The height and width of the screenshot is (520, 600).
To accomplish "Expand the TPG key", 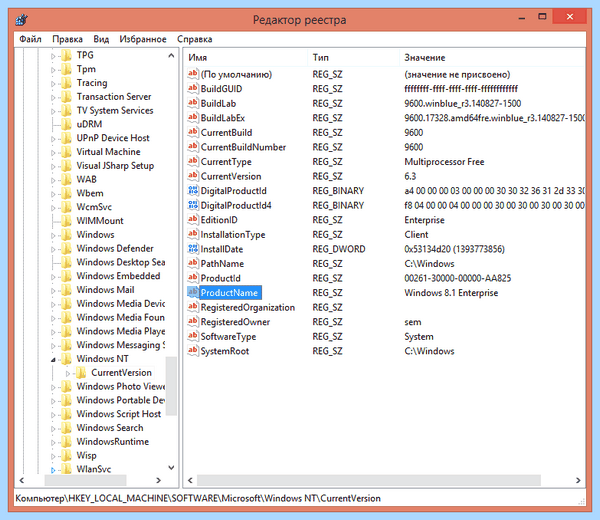I will coord(53,56).
